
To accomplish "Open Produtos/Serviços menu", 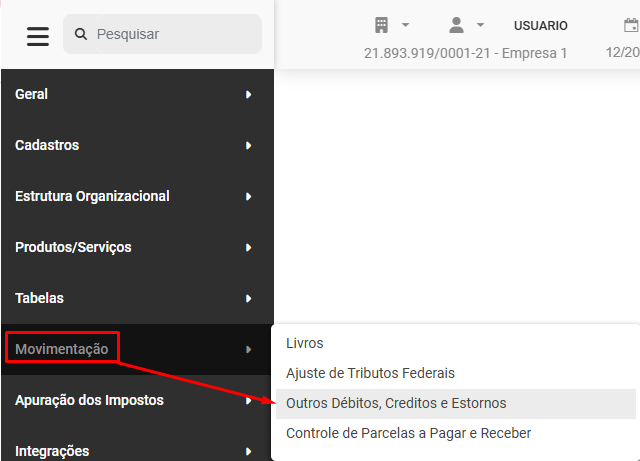I will coord(137,247).
